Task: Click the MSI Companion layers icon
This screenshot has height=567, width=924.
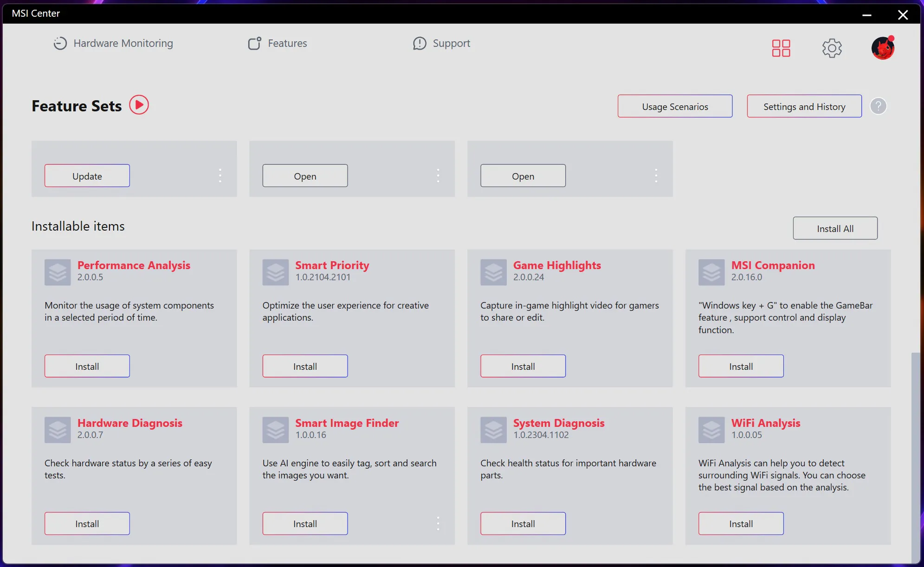Action: click(711, 272)
